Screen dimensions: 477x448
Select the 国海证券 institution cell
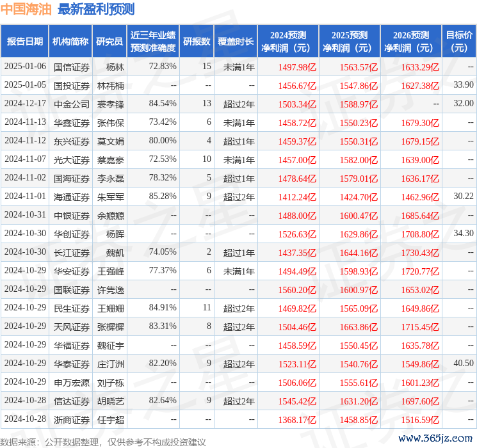point(72,179)
